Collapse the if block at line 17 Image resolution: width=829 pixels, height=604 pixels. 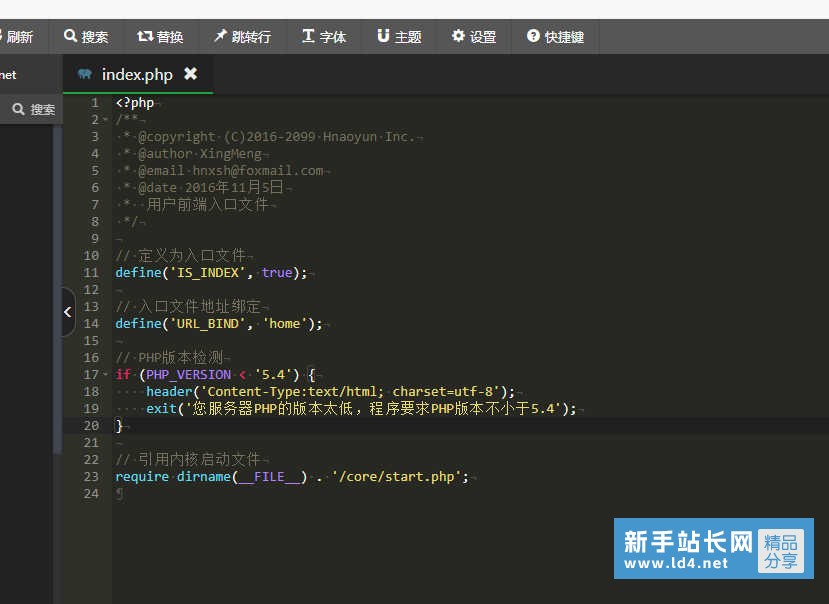click(107, 375)
